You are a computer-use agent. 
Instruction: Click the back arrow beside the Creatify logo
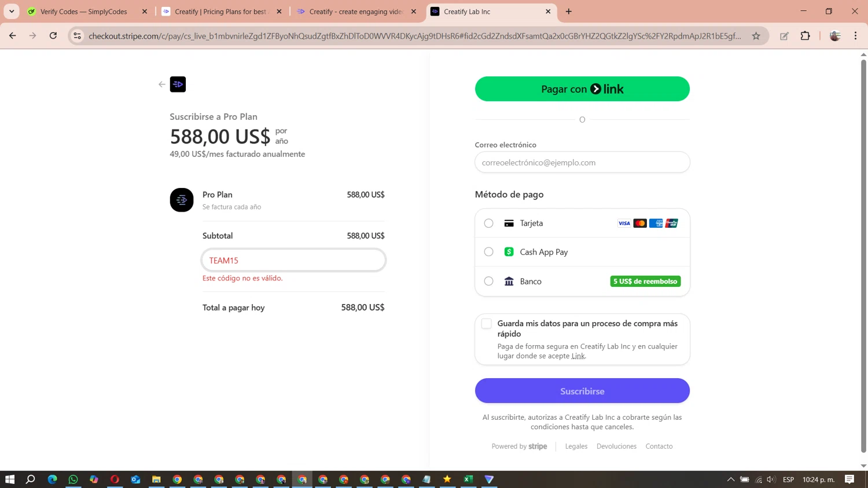pos(162,84)
